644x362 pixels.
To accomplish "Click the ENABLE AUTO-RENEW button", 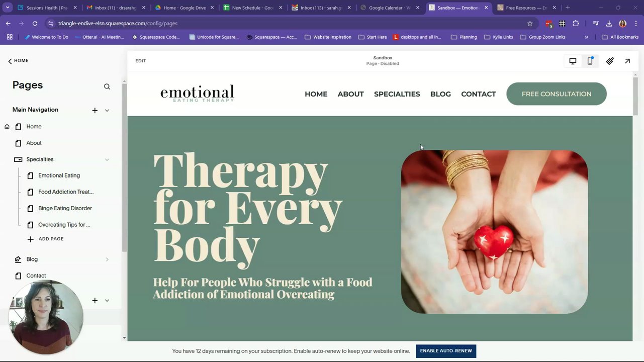I will [x=446, y=351].
